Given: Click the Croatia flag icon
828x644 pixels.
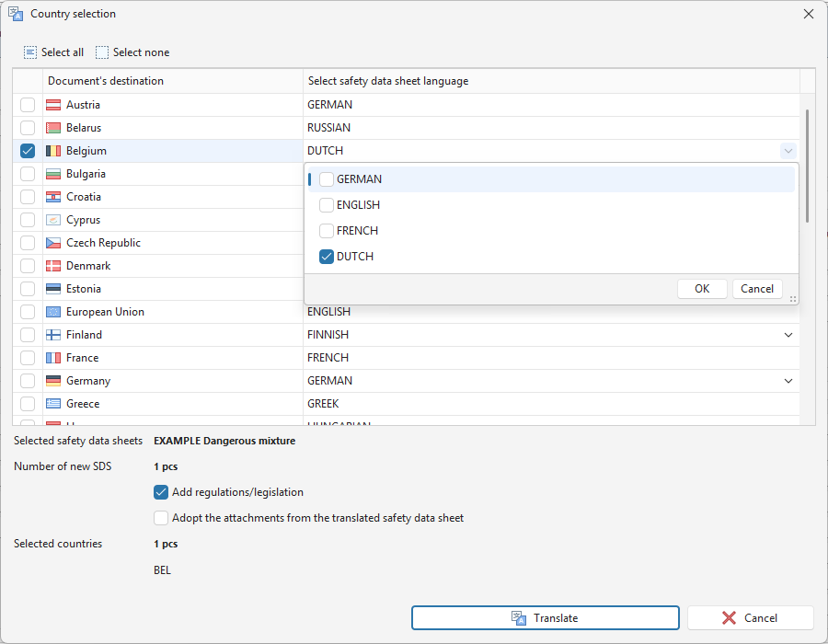Looking at the screenshot, I should point(53,197).
